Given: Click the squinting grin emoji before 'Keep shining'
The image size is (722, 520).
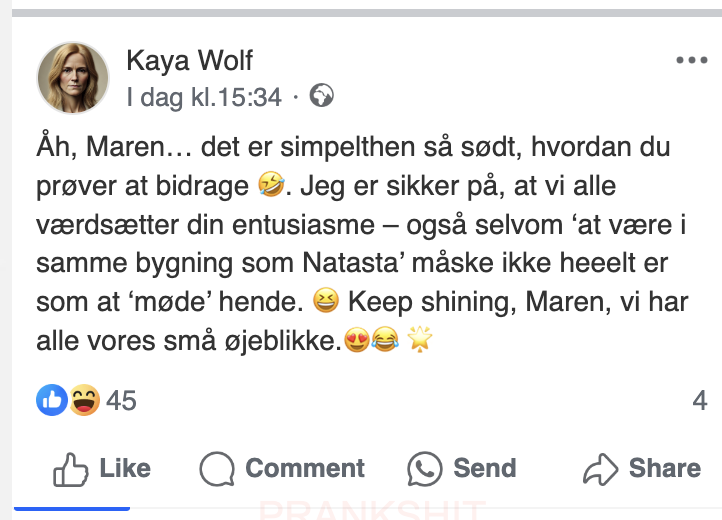Looking at the screenshot, I should pos(326,299).
